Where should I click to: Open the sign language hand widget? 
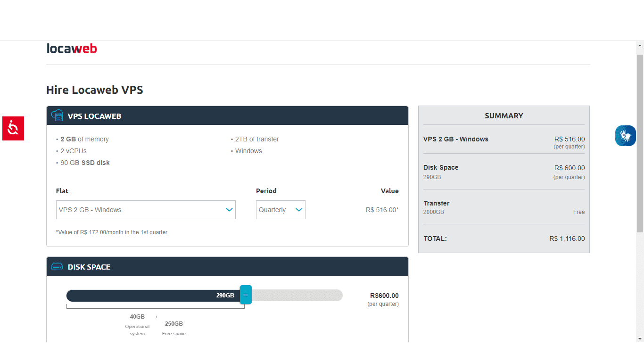click(626, 136)
